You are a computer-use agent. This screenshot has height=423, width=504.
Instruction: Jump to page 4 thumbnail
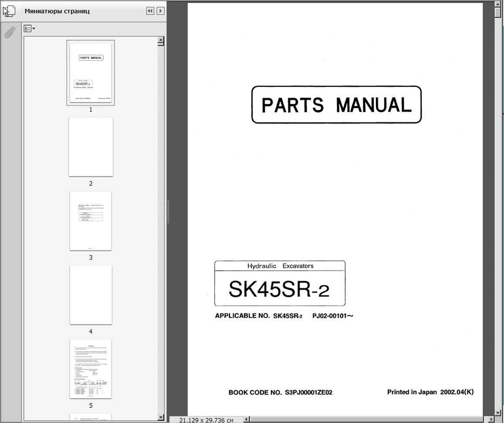point(91,295)
